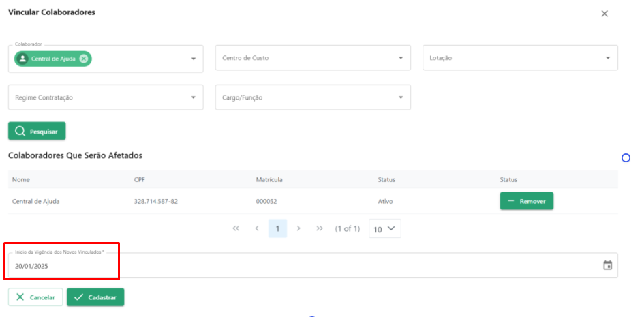
Task: Remove the Central de Ajuda chip
Action: [83, 59]
